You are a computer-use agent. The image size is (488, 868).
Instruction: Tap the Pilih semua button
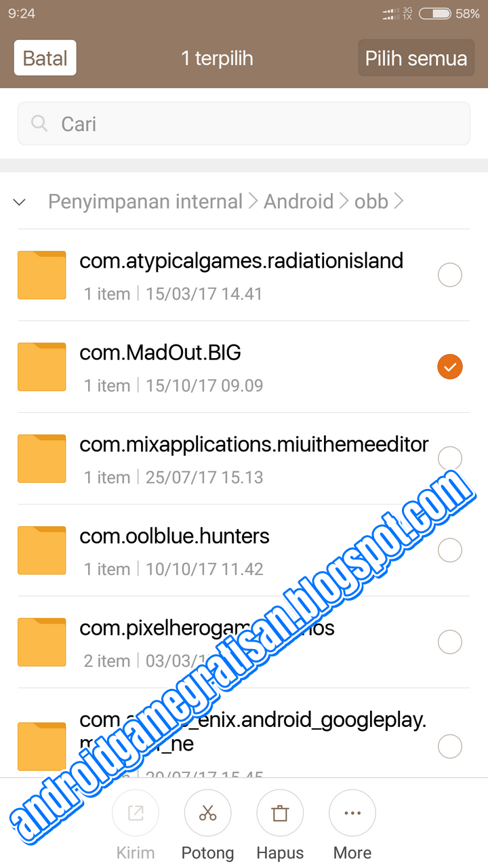pos(416,58)
